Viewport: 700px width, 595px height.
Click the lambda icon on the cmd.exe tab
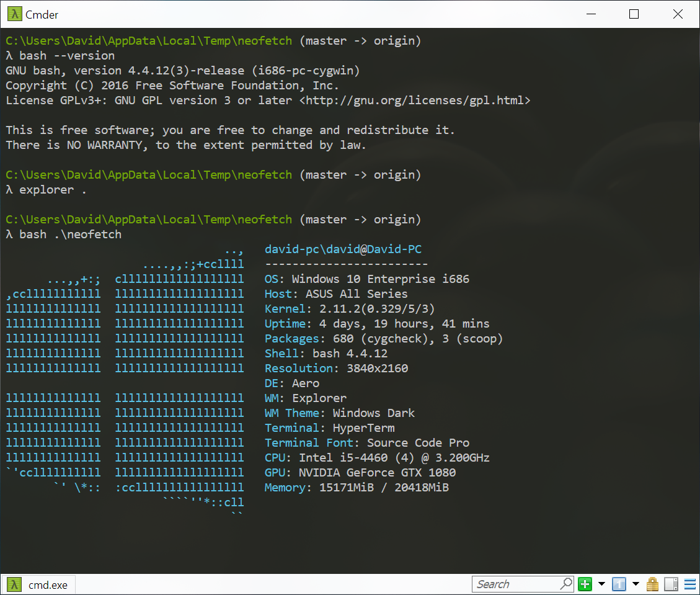click(x=13, y=584)
